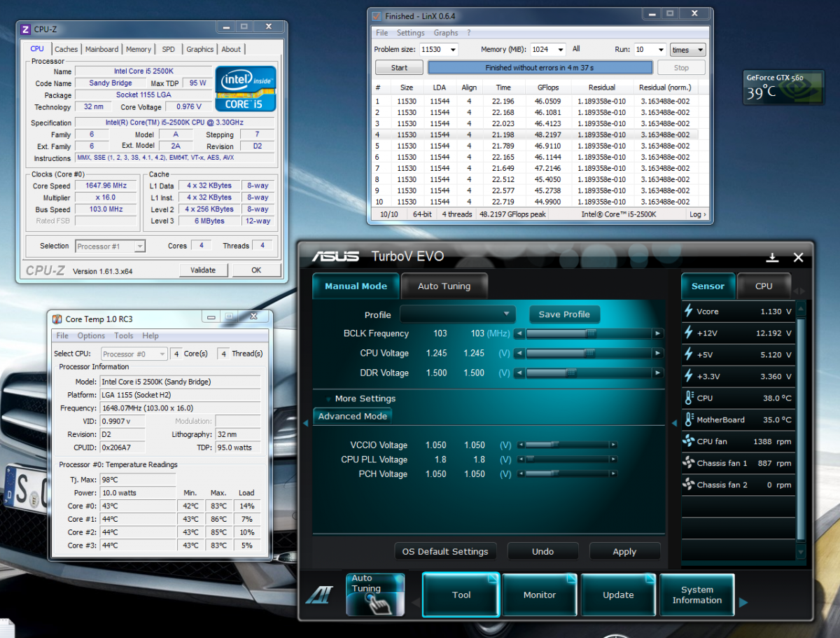The width and height of the screenshot is (840, 638).
Task: Click Validate button in CPU-Z
Action: 203,270
